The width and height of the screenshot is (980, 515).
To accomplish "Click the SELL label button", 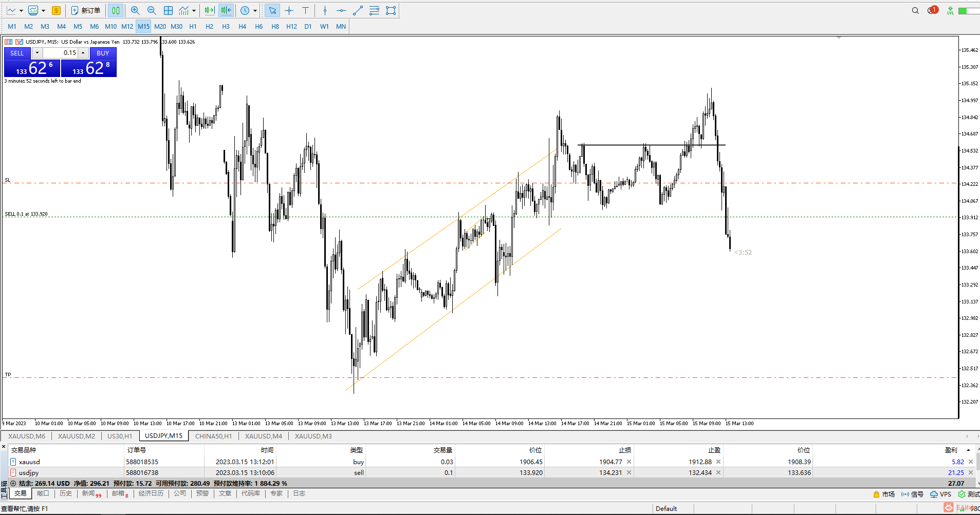I will [17, 53].
